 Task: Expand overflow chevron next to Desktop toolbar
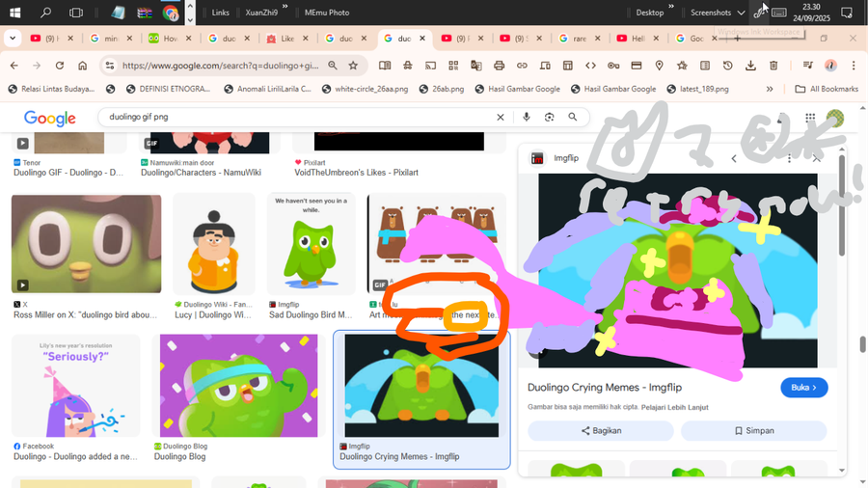[x=671, y=7]
